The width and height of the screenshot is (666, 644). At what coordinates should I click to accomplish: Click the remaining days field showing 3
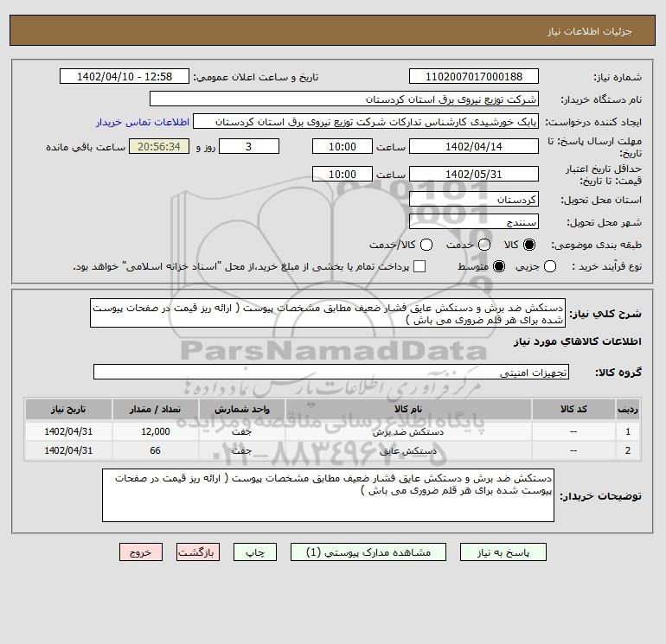(249, 146)
